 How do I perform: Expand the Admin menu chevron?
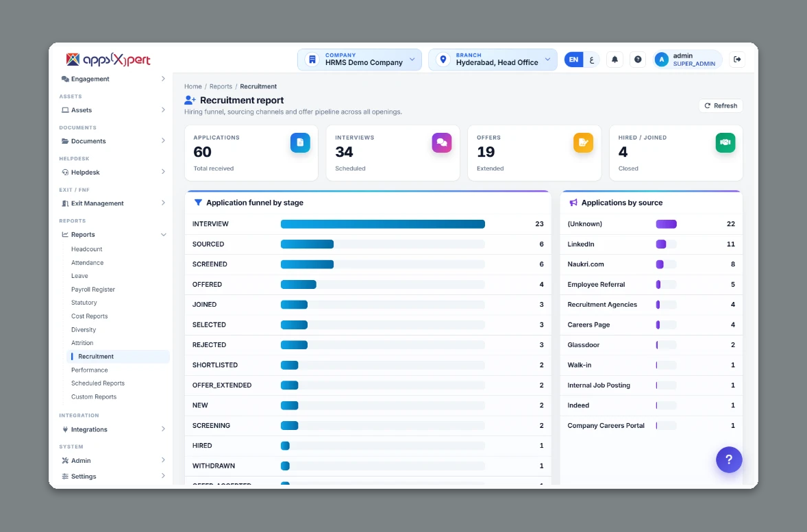pyautogui.click(x=163, y=461)
